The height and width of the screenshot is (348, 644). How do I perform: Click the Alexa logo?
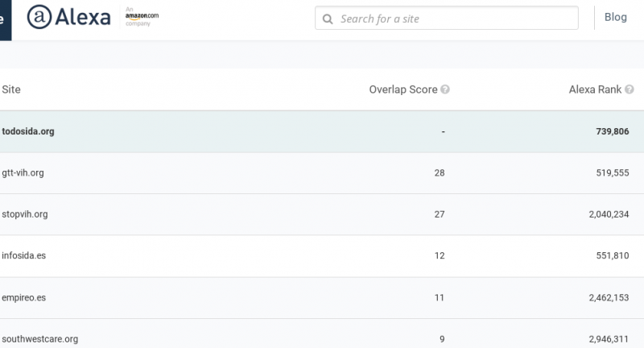(x=68, y=17)
